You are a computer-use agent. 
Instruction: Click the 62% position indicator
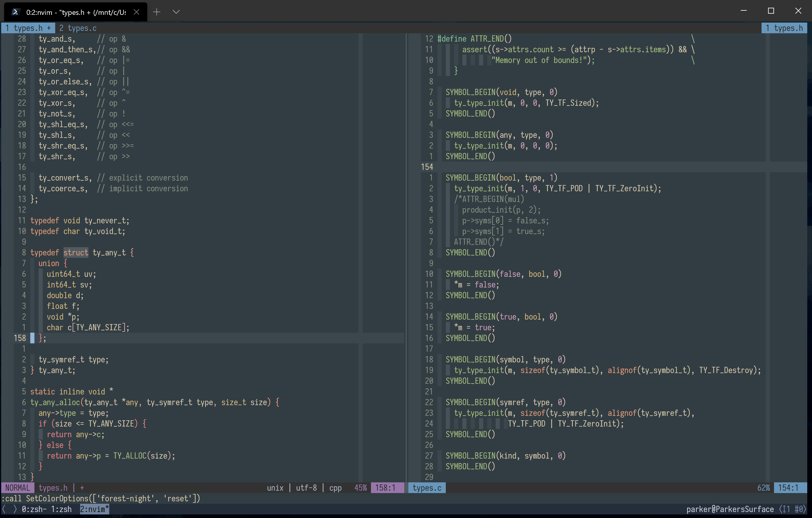point(763,488)
